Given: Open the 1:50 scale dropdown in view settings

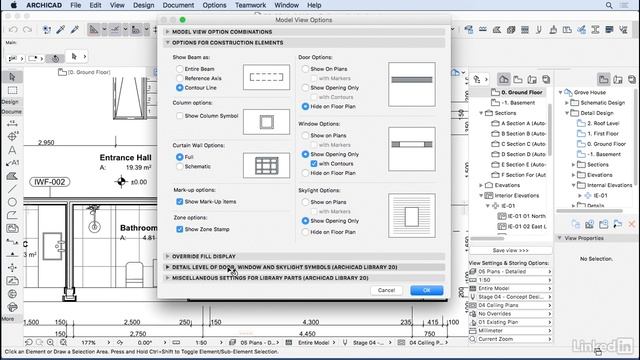Looking at the screenshot, I should [511, 280].
